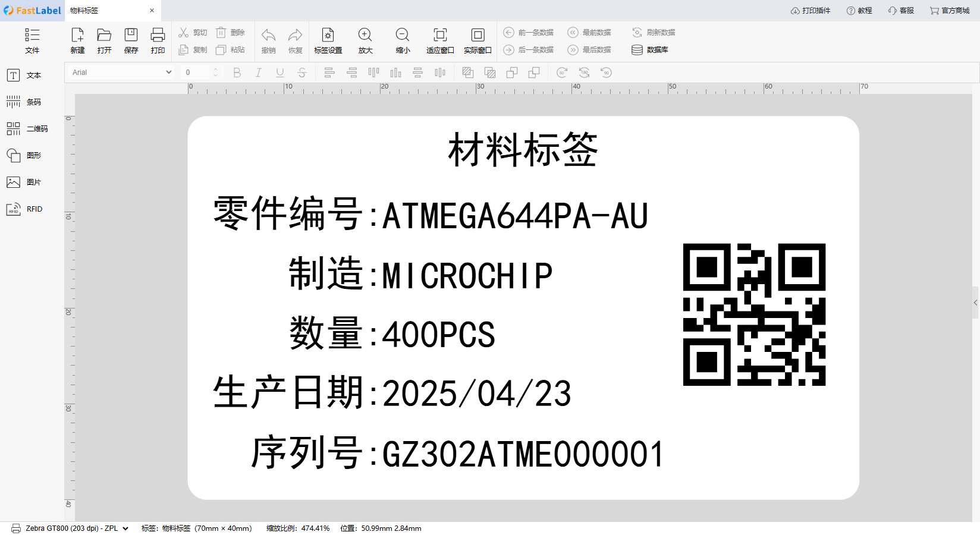Select the 零件编号 ATMEGA644PA-AU text

[431, 214]
